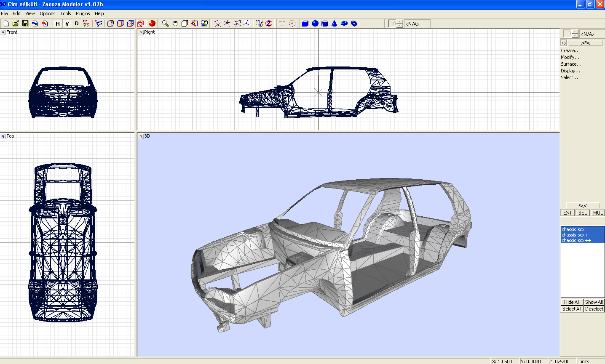Click the <> toggle button in side panel
The width and height of the screenshot is (605, 364).
tap(564, 43)
